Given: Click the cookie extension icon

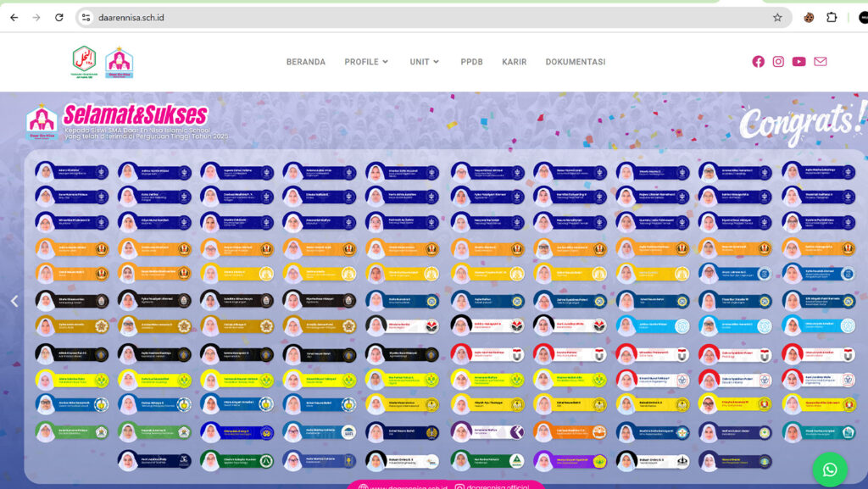Looking at the screenshot, I should [x=809, y=17].
